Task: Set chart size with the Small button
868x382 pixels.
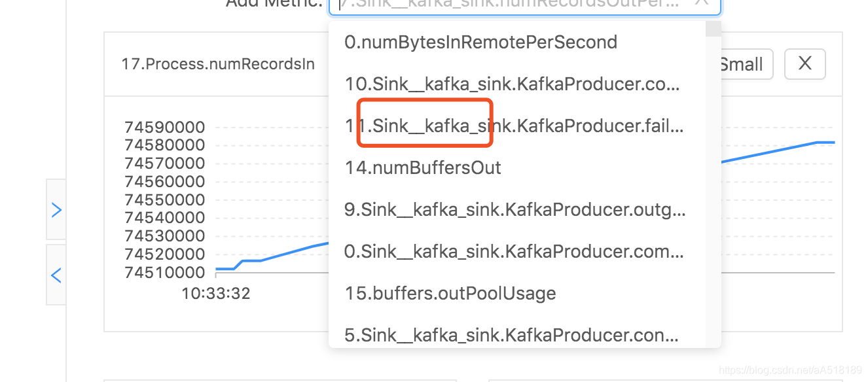Action: (742, 64)
